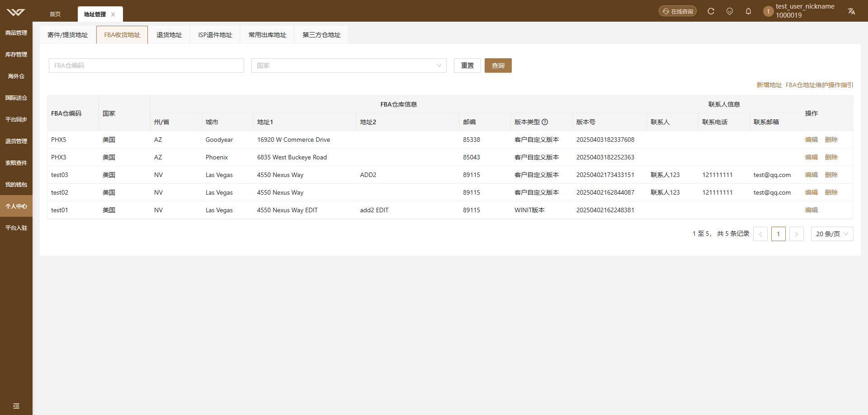Open 平台入驻 in sidebar

[x=16, y=228]
